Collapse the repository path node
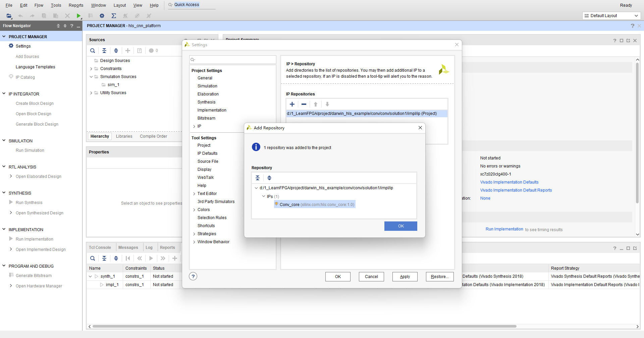The height and width of the screenshot is (338, 644). click(256, 188)
